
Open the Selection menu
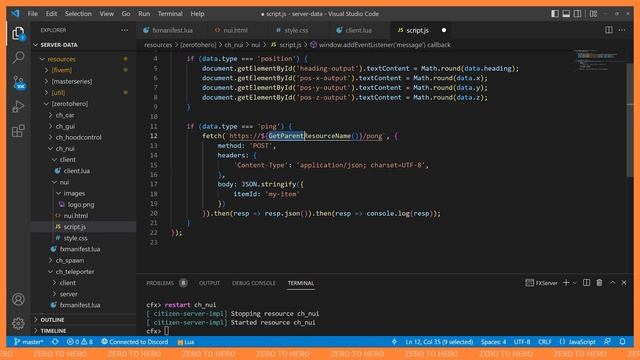[78, 13]
